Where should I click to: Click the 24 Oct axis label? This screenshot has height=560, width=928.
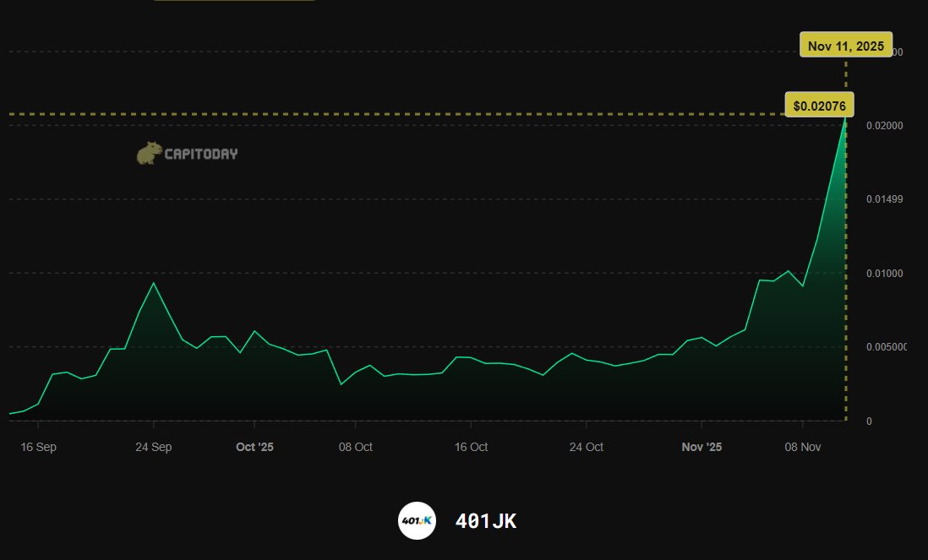586,447
